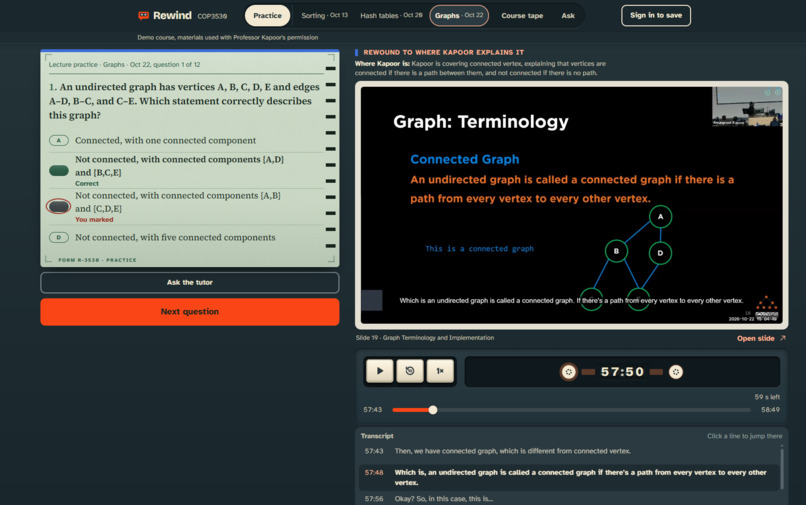The width and height of the screenshot is (806, 505).
Task: Click the Rewind cassette logo icon
Action: pos(143,15)
